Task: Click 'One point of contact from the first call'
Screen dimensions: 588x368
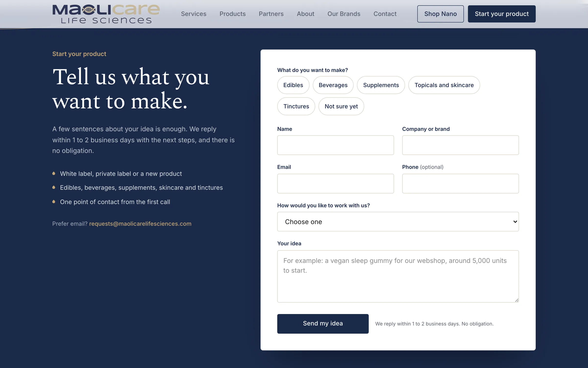Action: point(115,202)
